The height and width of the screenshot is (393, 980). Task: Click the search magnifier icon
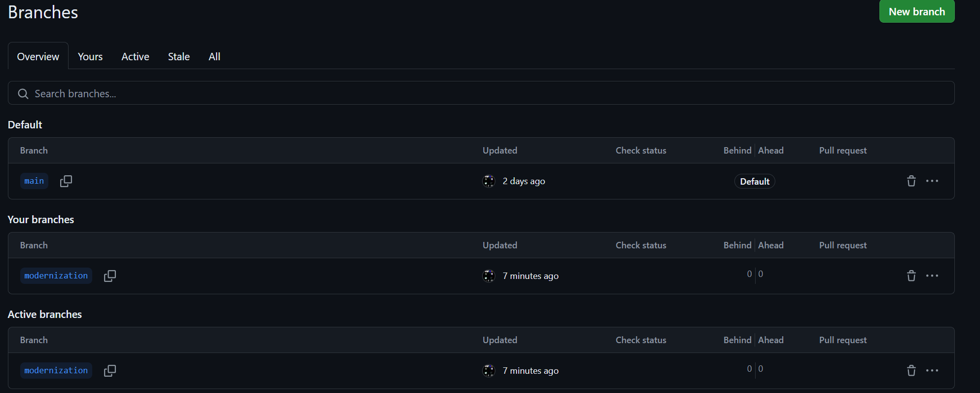[23, 94]
